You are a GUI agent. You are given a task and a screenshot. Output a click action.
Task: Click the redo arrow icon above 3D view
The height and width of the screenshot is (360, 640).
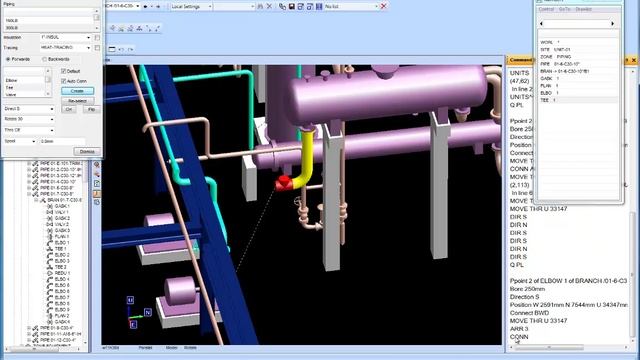click(130, 49)
